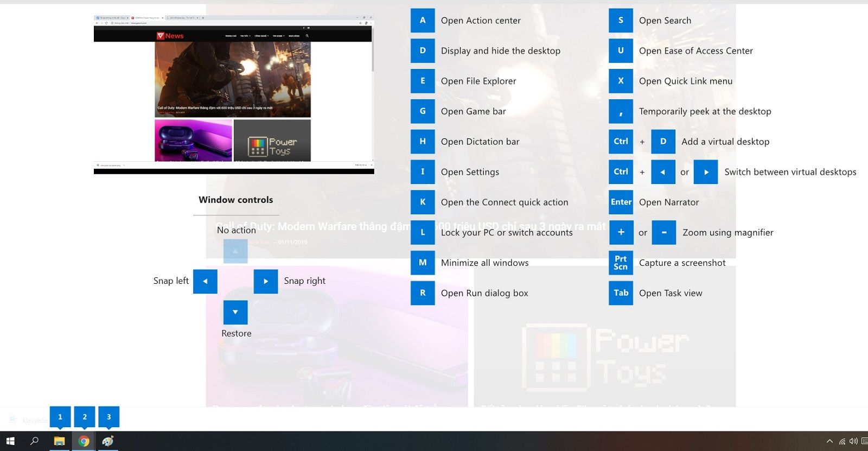868x451 pixels.
Task: Click the Ctrl tile in the Switch between virtual desktops row
Action: pyautogui.click(x=621, y=171)
